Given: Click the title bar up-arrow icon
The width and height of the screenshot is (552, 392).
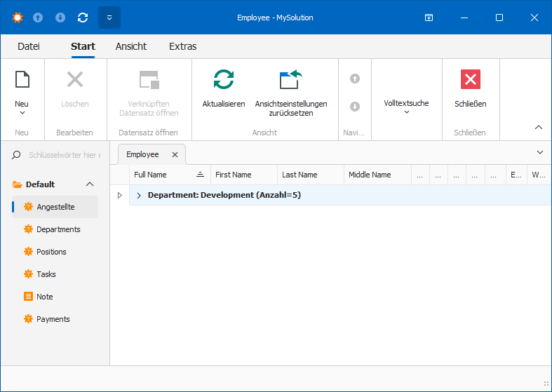Looking at the screenshot, I should (x=38, y=18).
